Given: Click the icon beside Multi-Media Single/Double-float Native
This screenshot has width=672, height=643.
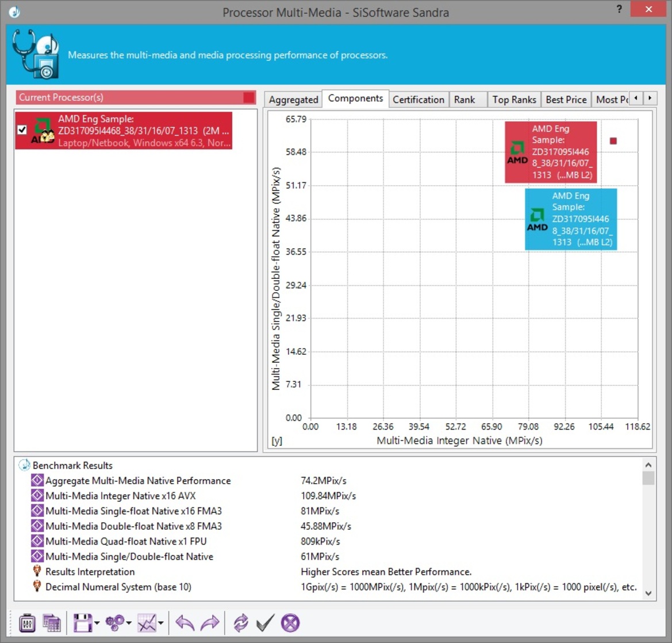Looking at the screenshot, I should point(37,556).
